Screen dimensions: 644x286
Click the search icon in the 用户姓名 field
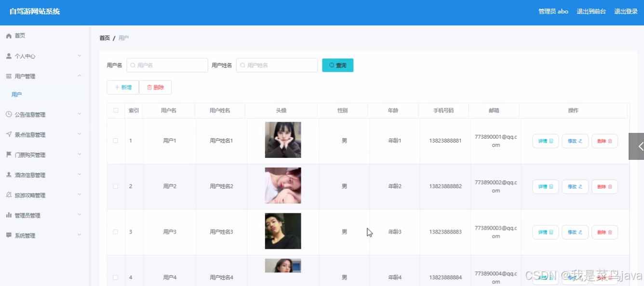pos(242,65)
